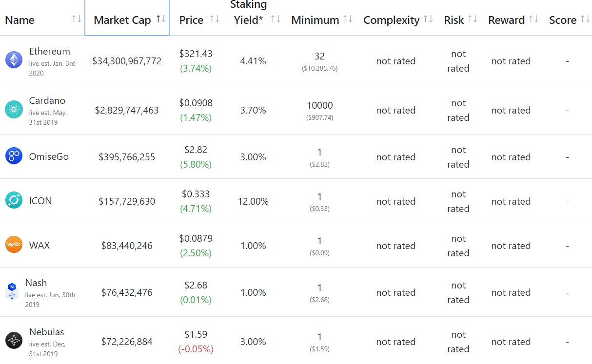Select the Reward column header
The height and width of the screenshot is (364, 592).
point(506,20)
